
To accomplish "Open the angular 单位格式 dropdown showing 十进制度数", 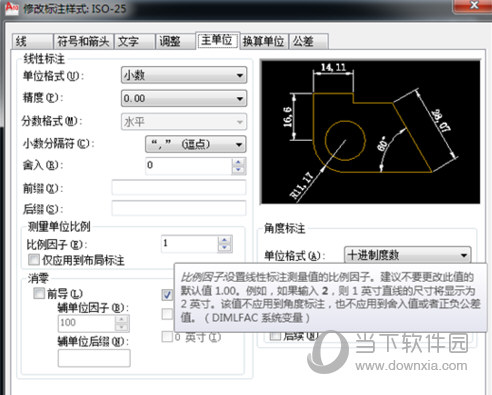I will pos(407,255).
